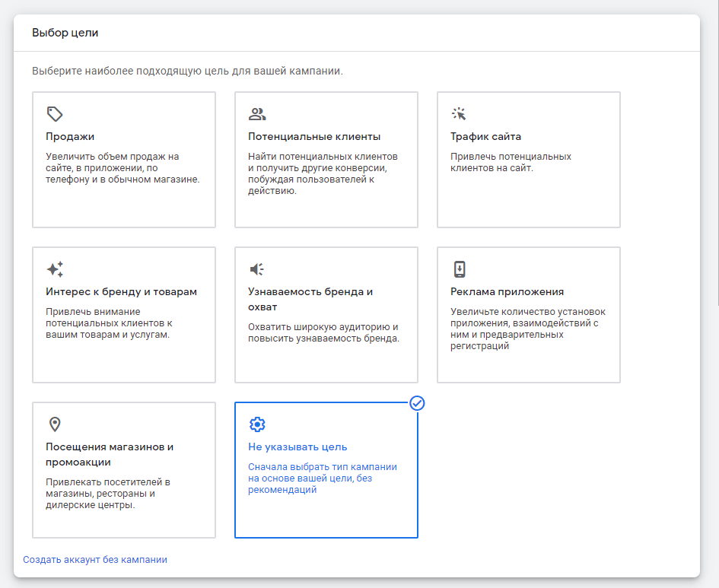719x588 pixels.
Task: Pick the Реклама приложения goal title
Action: [x=507, y=292]
